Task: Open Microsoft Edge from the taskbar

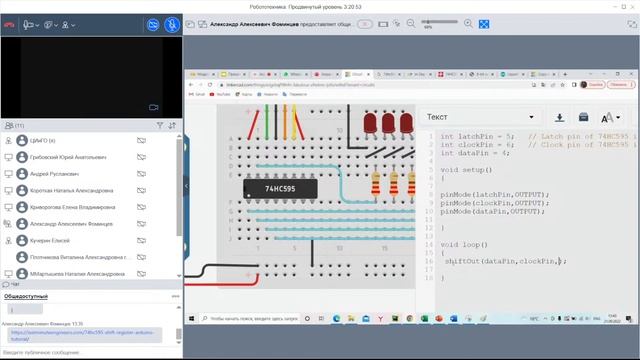Action: [336, 318]
